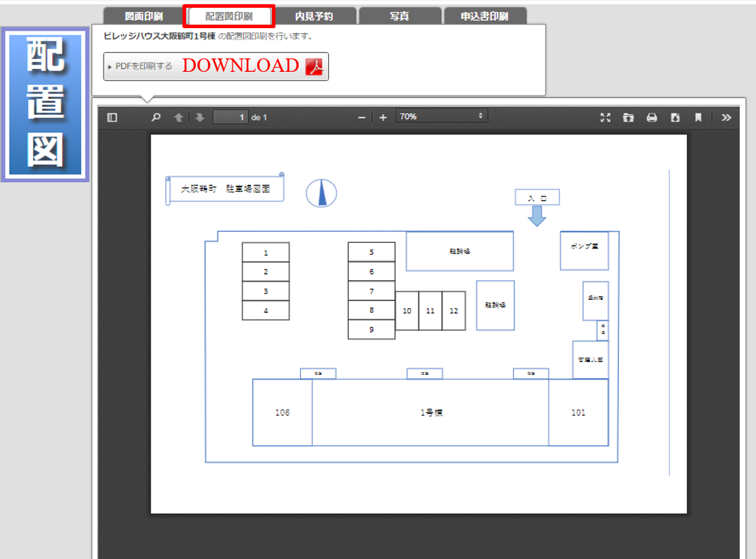Open the PDF find search tool
Image resolution: width=756 pixels, height=559 pixels.
pos(156,118)
